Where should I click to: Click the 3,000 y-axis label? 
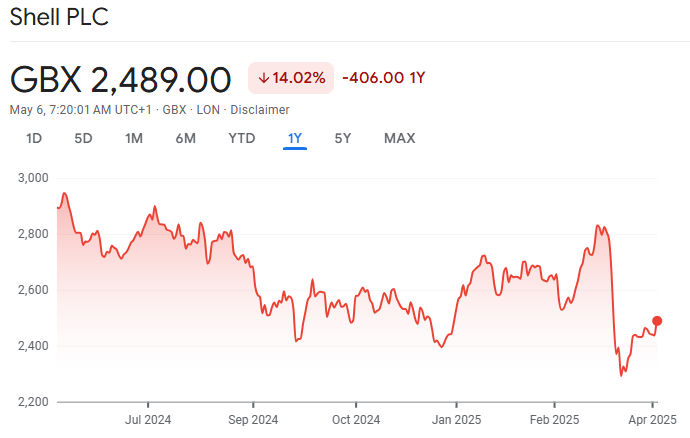[x=33, y=178]
